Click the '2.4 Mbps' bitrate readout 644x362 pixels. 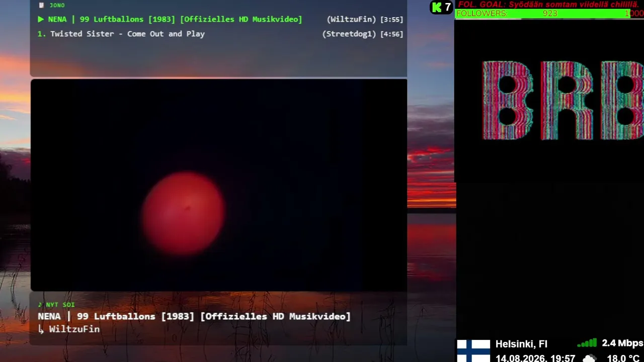coord(623,343)
